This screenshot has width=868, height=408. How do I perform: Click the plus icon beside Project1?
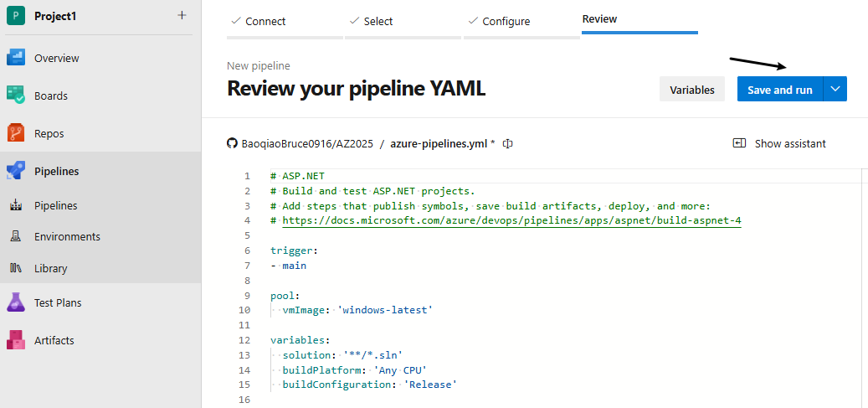pyautogui.click(x=182, y=16)
